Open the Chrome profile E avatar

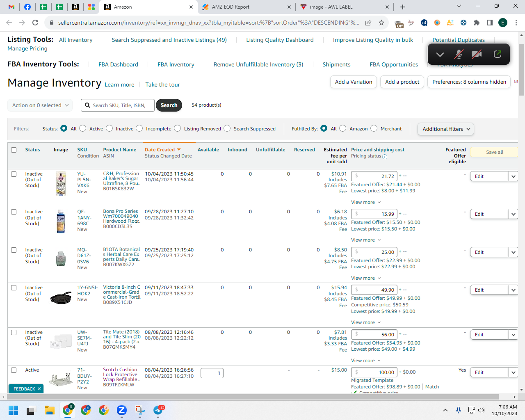tap(503, 23)
